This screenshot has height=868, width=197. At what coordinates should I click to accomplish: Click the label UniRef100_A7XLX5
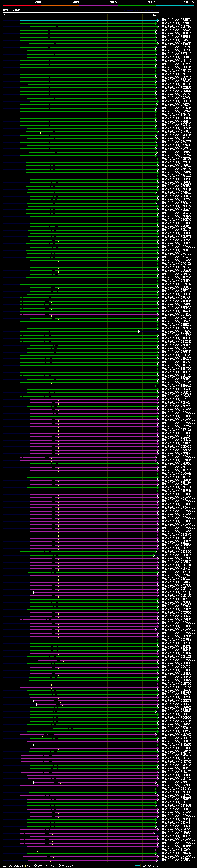177,450
